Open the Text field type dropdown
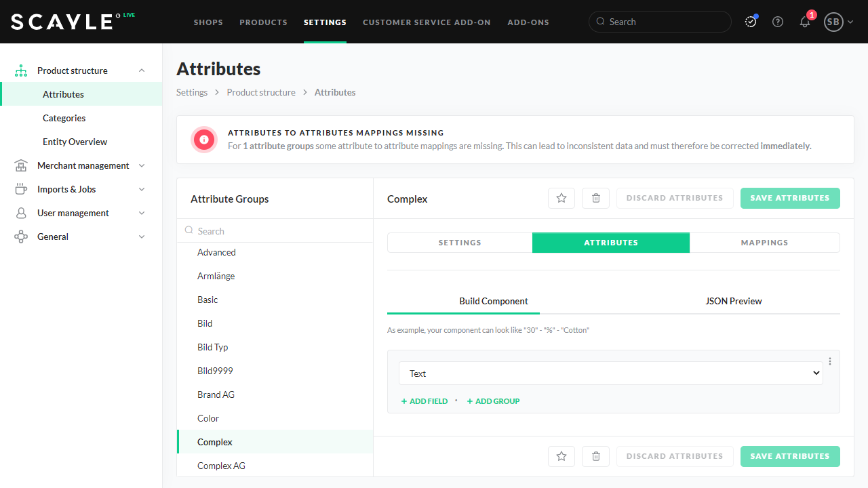The image size is (868, 488). pos(610,373)
